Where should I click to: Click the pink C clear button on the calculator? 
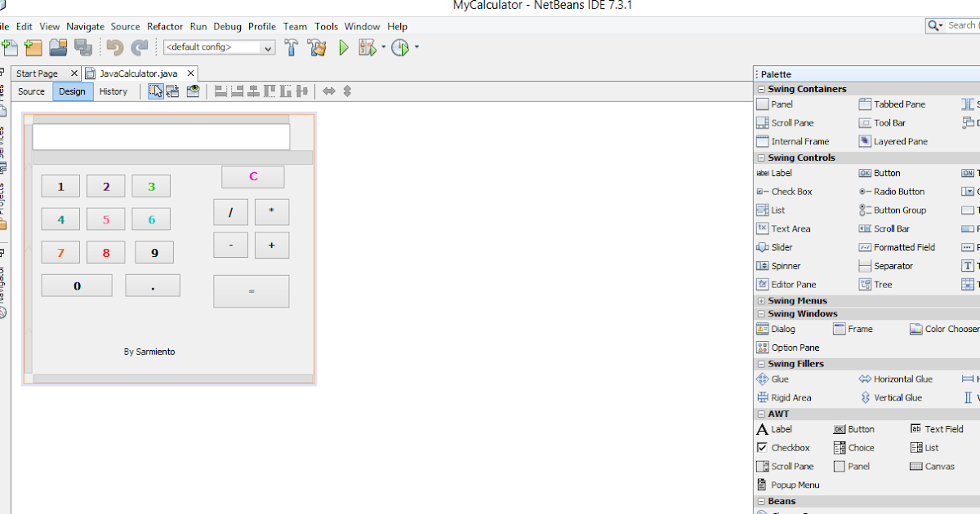(252, 176)
